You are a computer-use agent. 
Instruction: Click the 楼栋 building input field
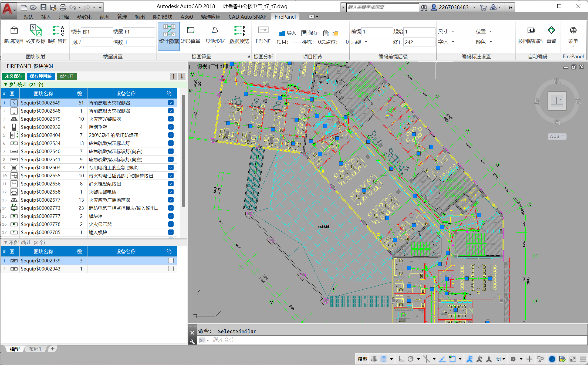(x=97, y=32)
